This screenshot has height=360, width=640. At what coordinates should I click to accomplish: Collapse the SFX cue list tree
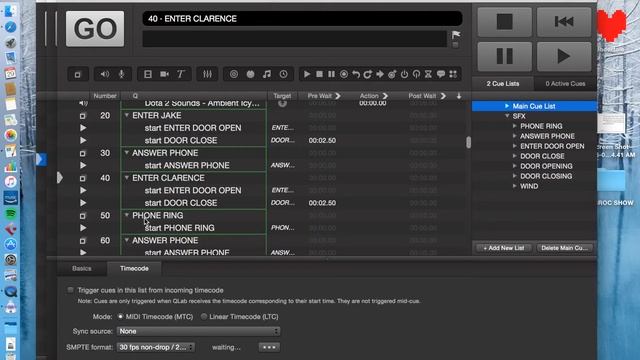(x=507, y=116)
